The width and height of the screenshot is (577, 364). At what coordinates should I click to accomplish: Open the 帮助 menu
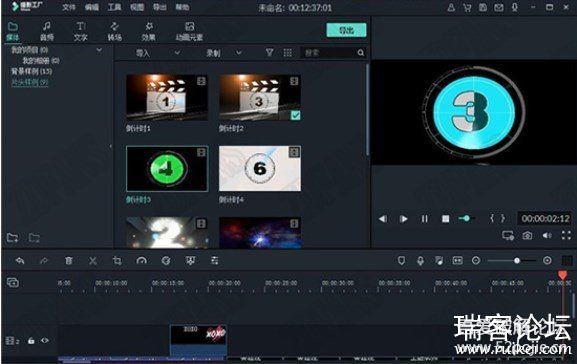click(183, 7)
